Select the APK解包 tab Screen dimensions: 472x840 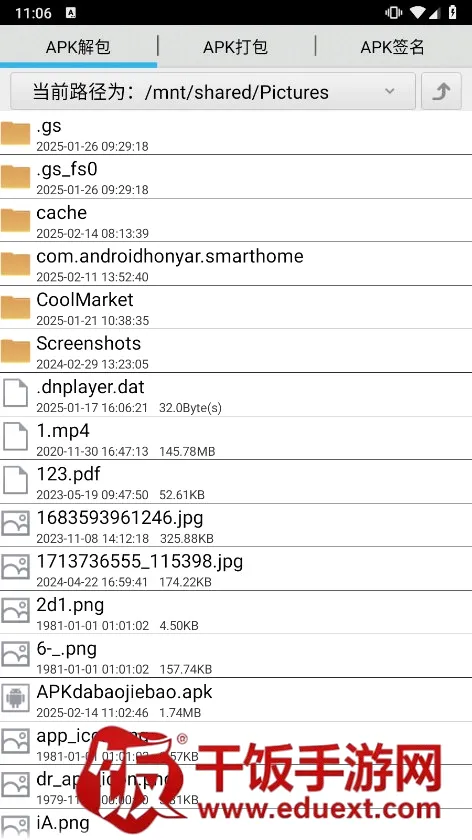click(78, 47)
